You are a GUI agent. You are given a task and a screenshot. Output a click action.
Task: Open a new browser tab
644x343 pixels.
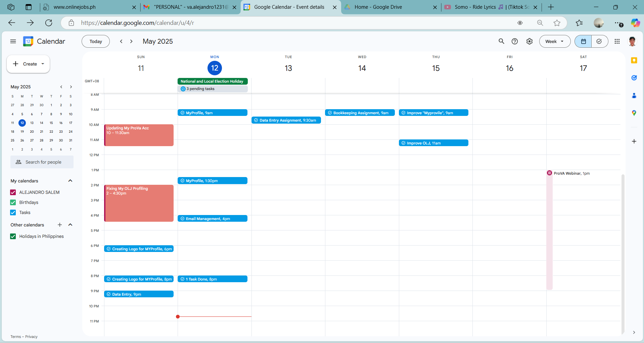551,7
